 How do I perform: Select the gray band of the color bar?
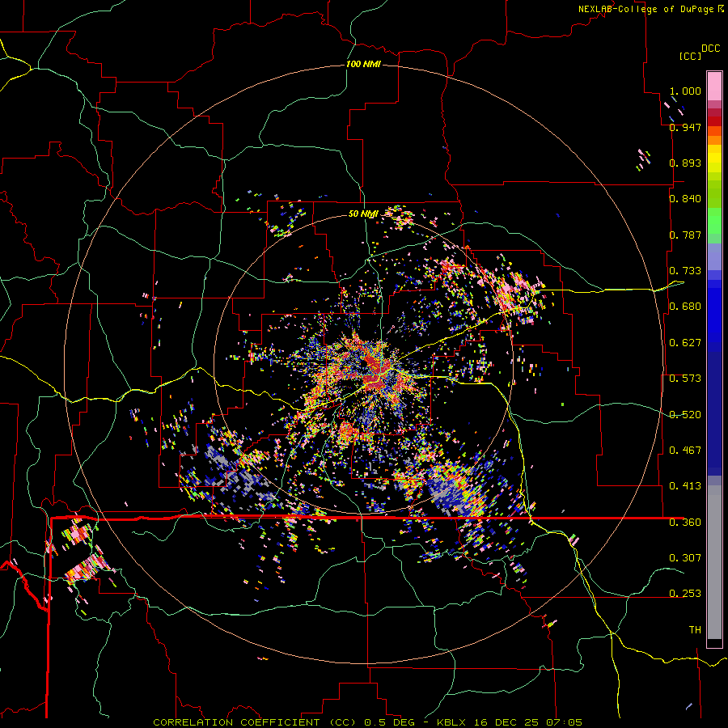[714, 562]
